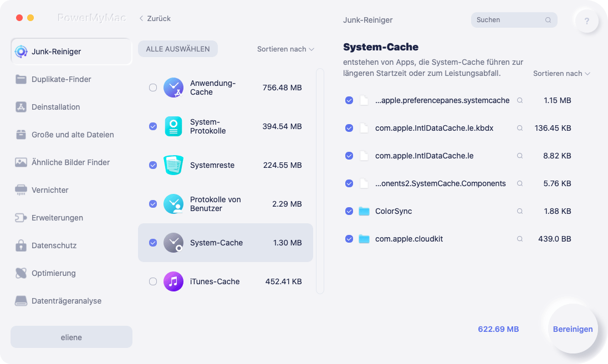This screenshot has height=364, width=608.
Task: Click the iTunes-Cache music icon
Action: (x=173, y=281)
